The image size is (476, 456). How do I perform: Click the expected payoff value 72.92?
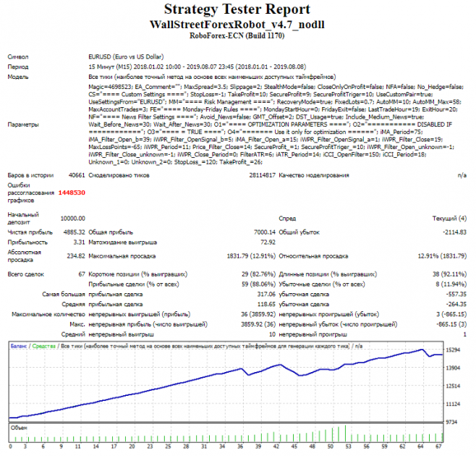268,242
